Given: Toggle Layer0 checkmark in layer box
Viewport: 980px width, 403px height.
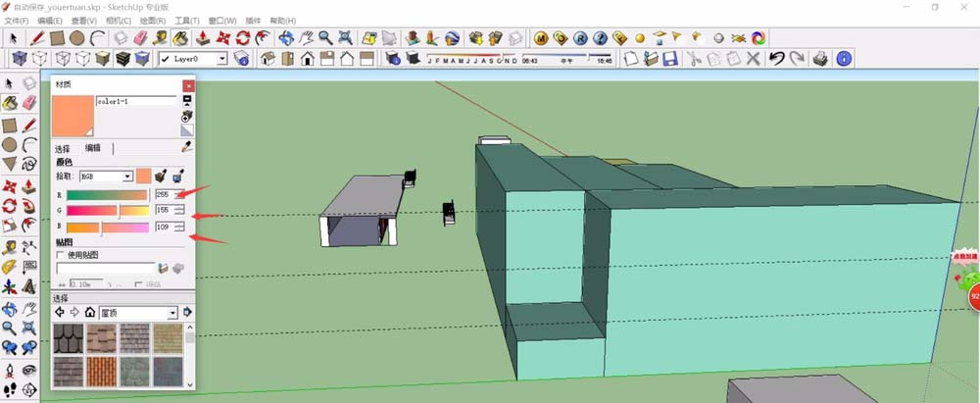Looking at the screenshot, I should tap(165, 59).
